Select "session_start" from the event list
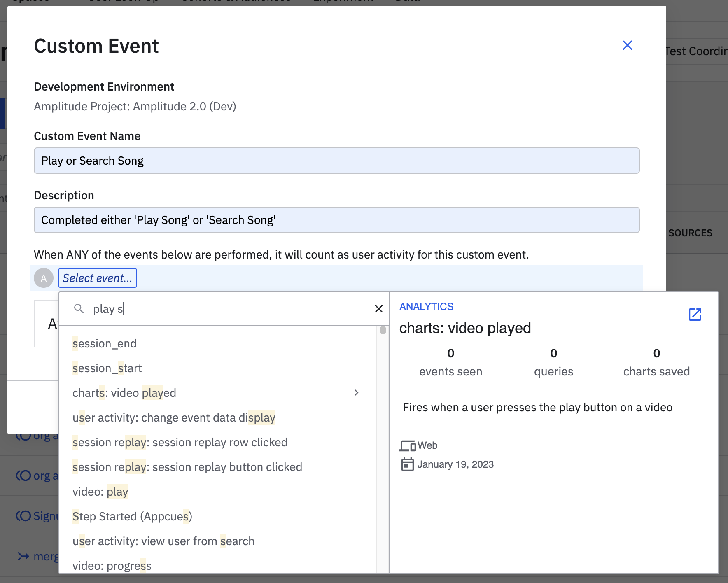This screenshot has height=583, width=728. tap(107, 368)
